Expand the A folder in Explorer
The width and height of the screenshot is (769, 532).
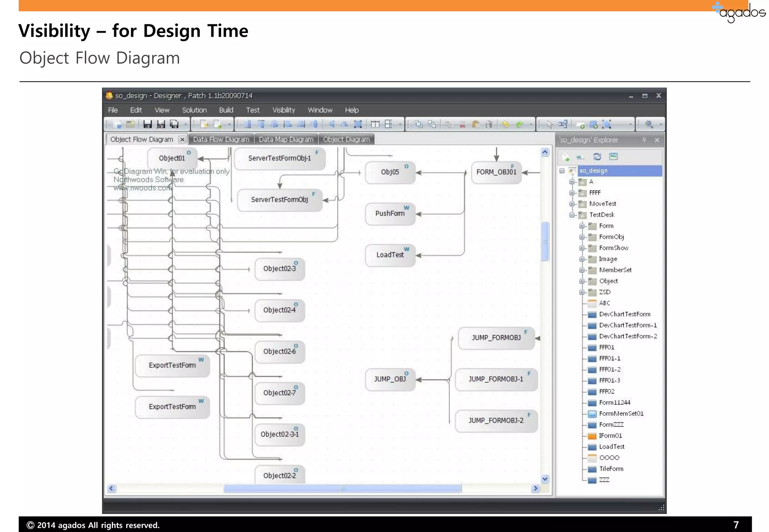(572, 182)
